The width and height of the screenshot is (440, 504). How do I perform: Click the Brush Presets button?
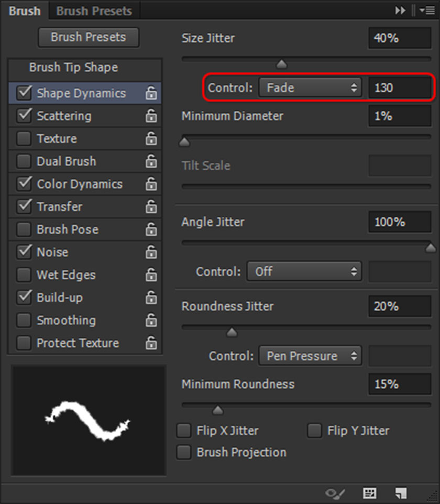[x=88, y=37]
